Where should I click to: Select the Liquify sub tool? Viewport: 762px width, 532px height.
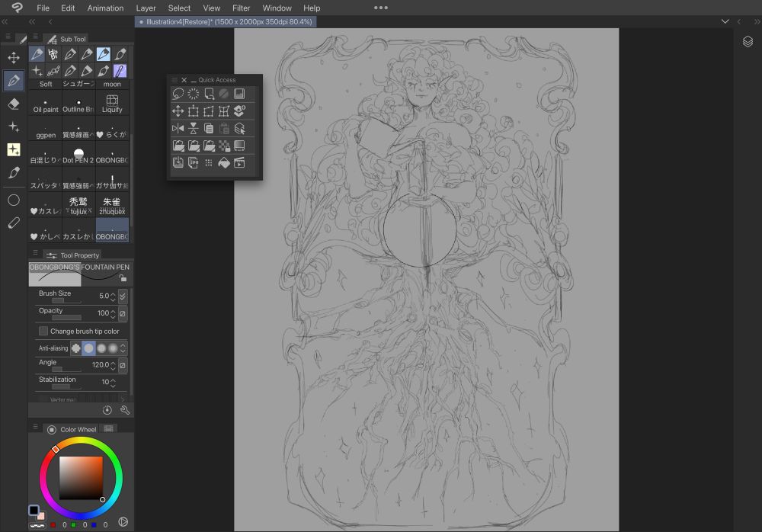(112, 103)
